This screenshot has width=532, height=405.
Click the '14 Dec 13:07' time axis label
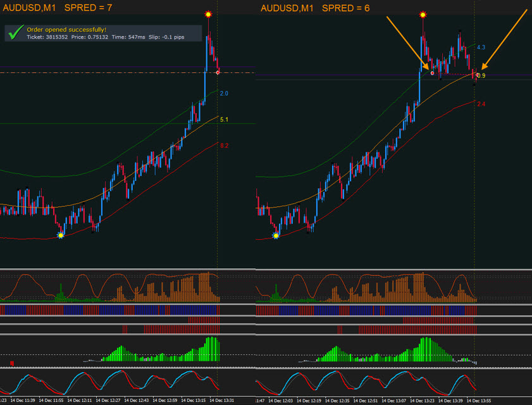point(394,401)
